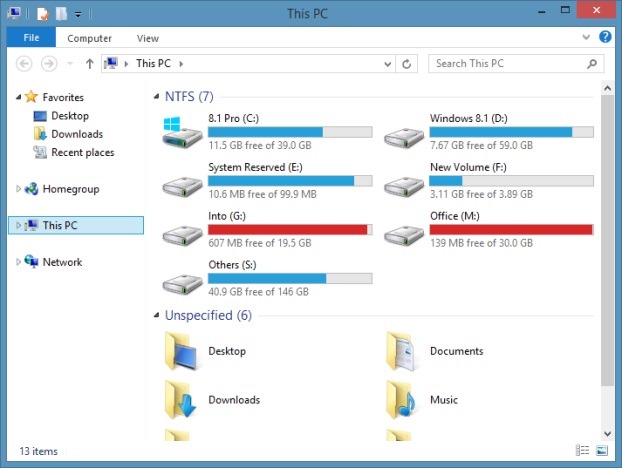This screenshot has width=622, height=468.
Task: Click '3.11 GB free of 3.89 GB' text
Action: [x=481, y=194]
